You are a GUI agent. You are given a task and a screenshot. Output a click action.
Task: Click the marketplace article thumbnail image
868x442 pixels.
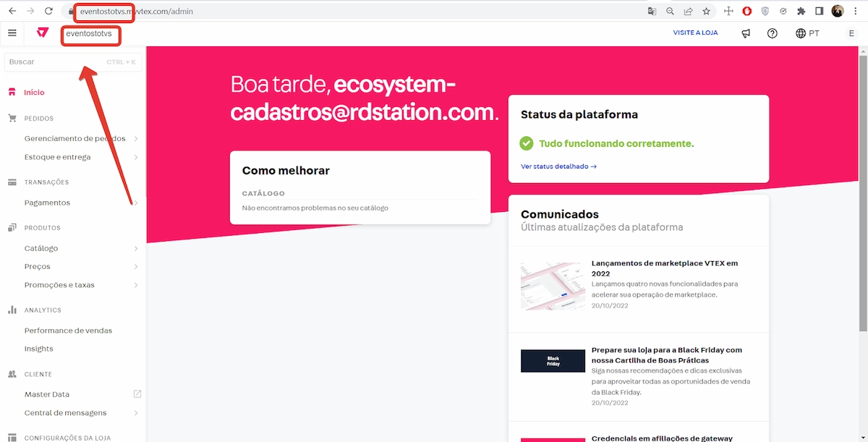(553, 286)
